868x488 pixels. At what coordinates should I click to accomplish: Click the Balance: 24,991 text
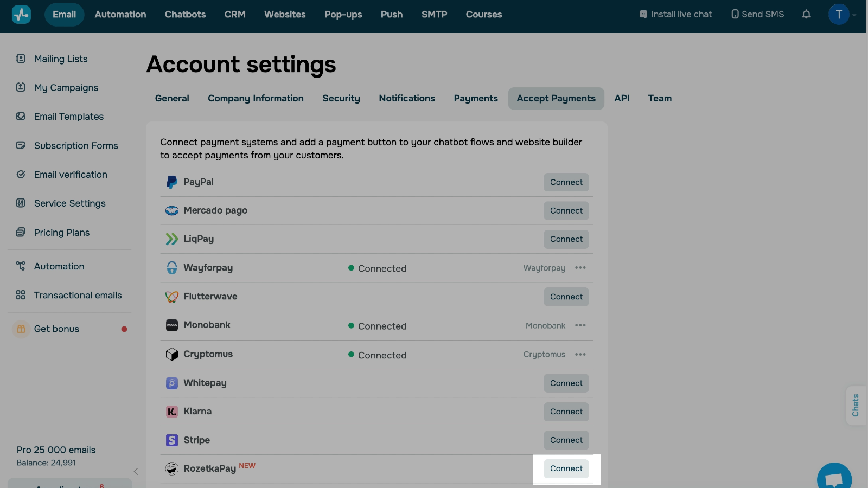[x=46, y=463]
